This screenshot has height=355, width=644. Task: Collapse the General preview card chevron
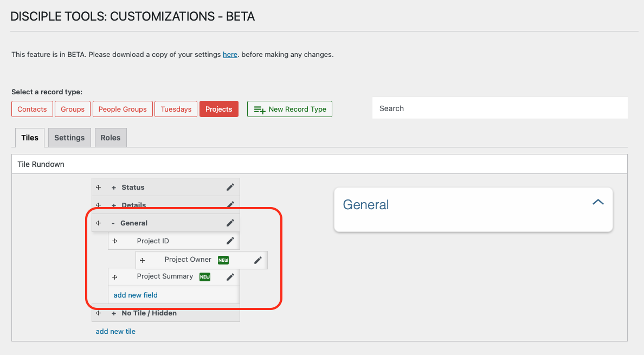click(598, 202)
